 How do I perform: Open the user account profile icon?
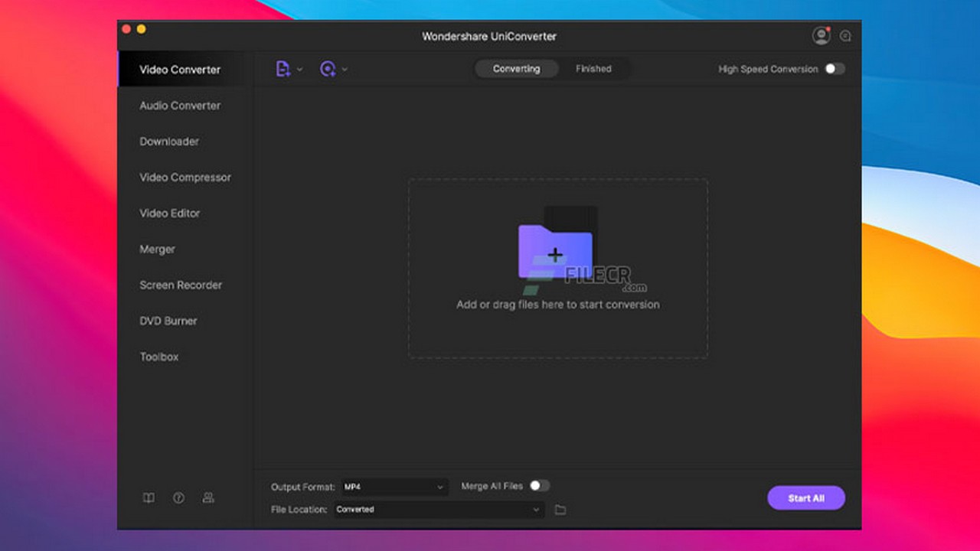821,35
